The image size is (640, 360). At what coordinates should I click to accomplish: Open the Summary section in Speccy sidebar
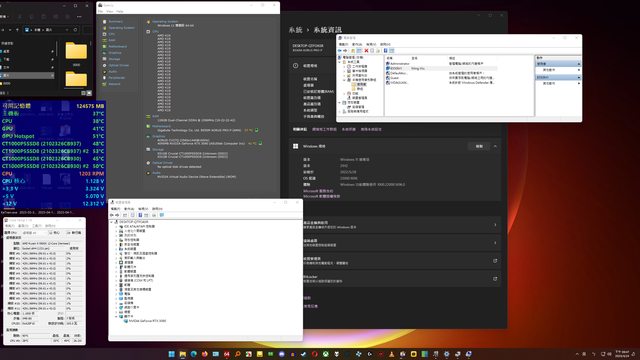click(116, 21)
